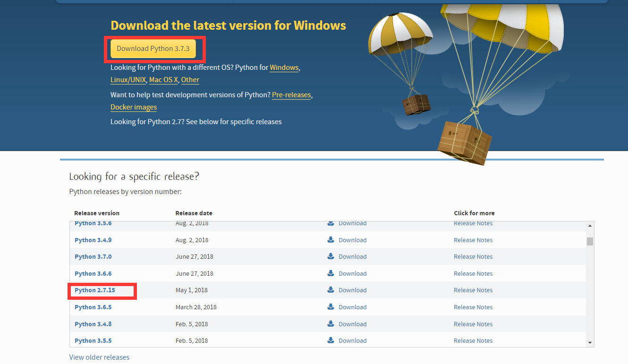Click Download text link for Python 3.4.9

[x=353, y=240]
